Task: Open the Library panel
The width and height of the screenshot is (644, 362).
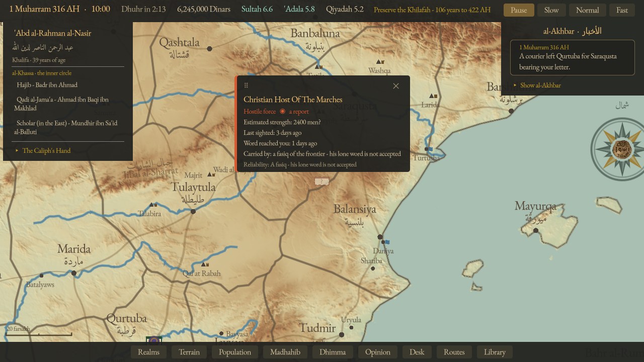Action: pyautogui.click(x=495, y=352)
